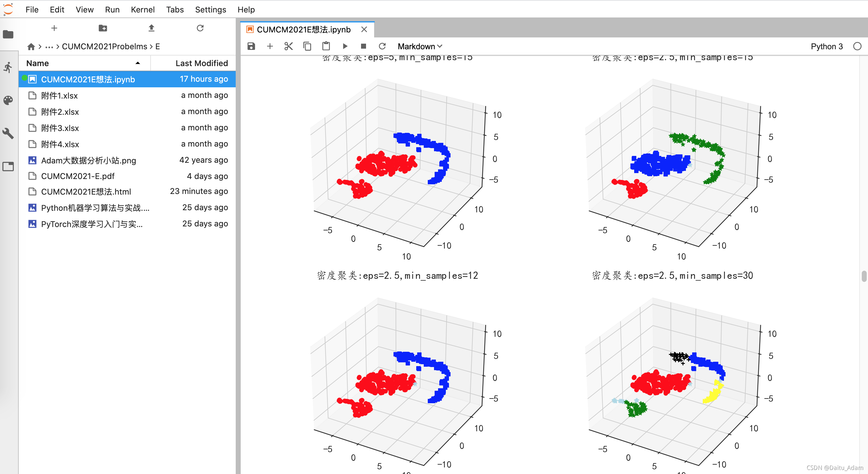Expand the collapsed breadcrumb ellipsis
Screen dimensions: 868x474
coord(49,46)
